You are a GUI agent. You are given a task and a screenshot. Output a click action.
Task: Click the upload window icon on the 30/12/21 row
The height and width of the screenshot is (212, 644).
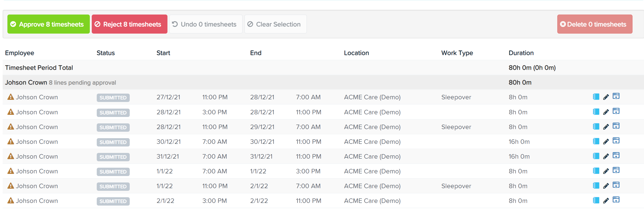[x=616, y=141]
